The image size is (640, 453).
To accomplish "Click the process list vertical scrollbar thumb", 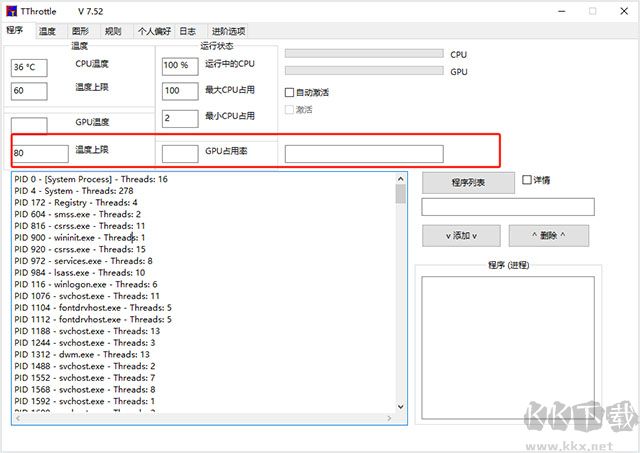I will (x=400, y=193).
